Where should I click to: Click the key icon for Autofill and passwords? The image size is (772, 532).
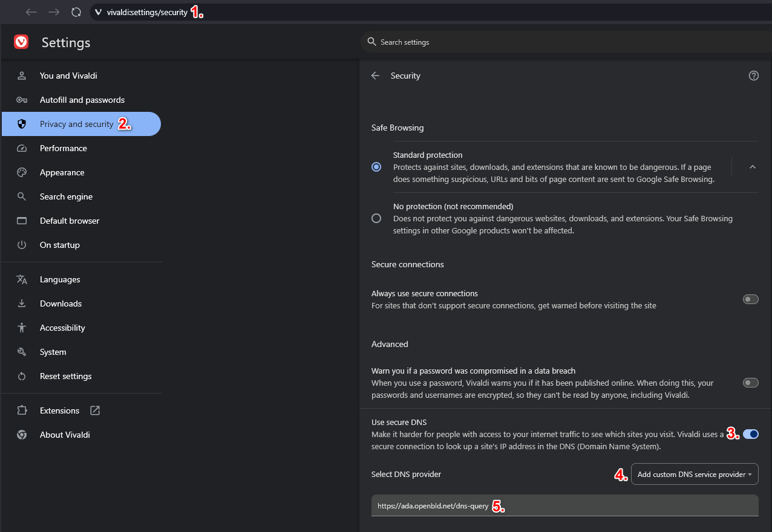click(22, 100)
